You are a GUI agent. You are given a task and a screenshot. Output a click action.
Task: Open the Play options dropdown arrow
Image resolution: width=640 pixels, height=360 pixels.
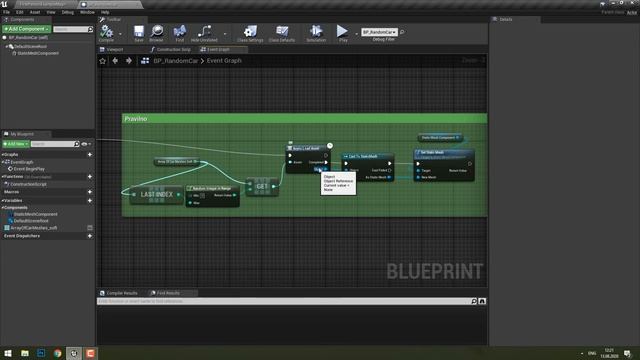[356, 34]
